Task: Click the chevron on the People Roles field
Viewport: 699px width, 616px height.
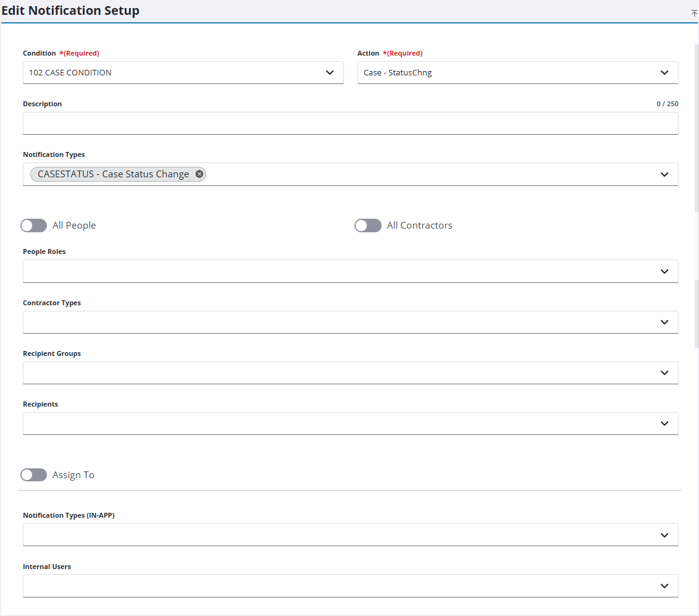Action: pyautogui.click(x=665, y=271)
